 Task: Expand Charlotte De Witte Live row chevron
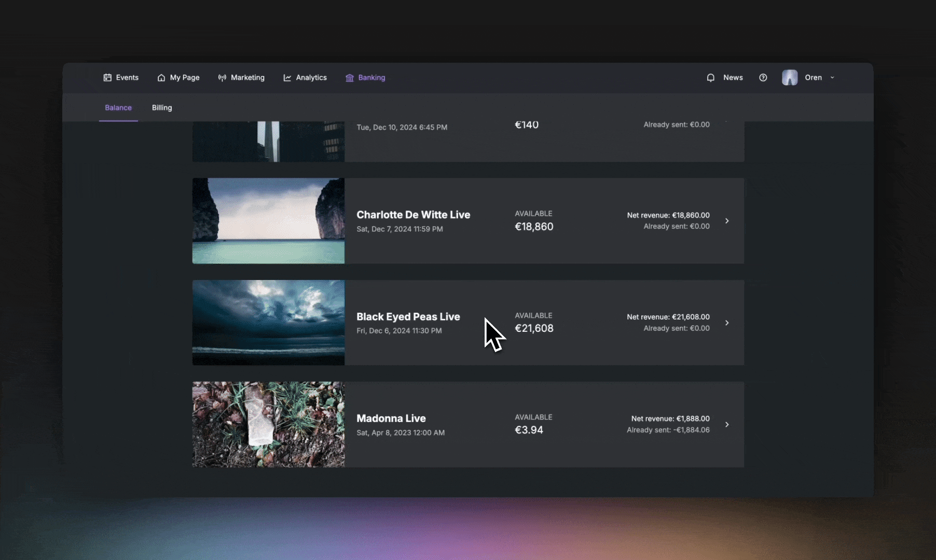click(727, 221)
